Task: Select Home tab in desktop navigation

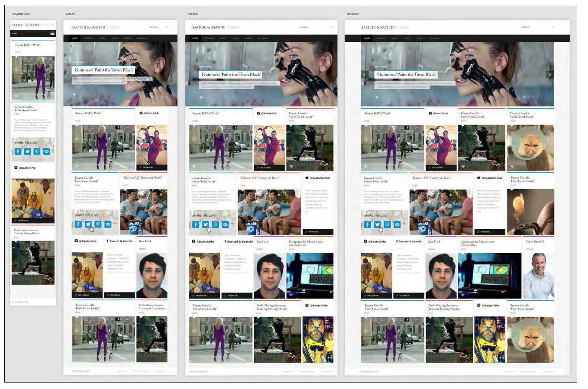Action: pos(367,38)
